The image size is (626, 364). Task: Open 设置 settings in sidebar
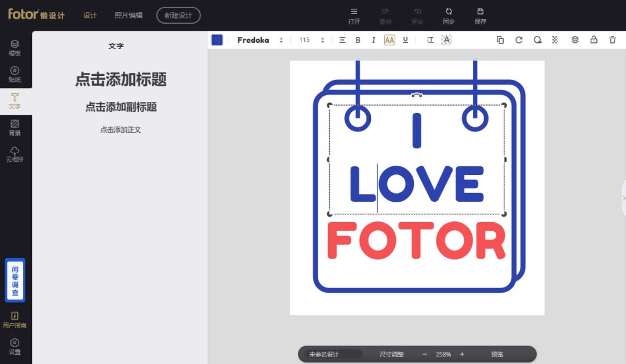14,347
